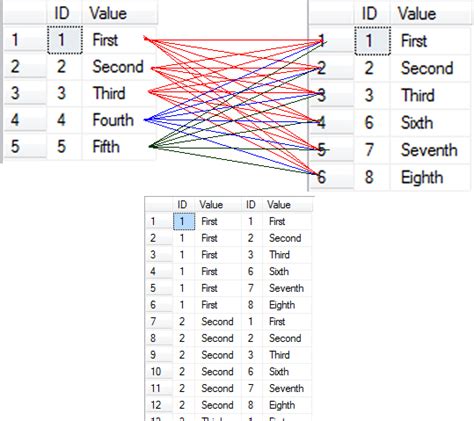Image resolution: width=474 pixels, height=421 pixels.
Task: Select row header 3 in left table
Action: (x=25, y=93)
